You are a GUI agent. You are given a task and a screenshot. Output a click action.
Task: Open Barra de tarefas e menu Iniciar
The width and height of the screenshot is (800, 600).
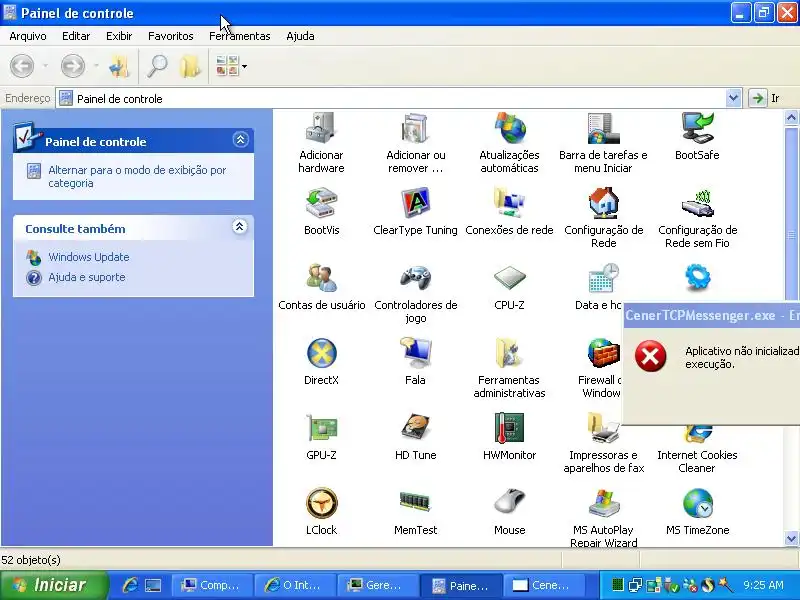[x=603, y=143]
